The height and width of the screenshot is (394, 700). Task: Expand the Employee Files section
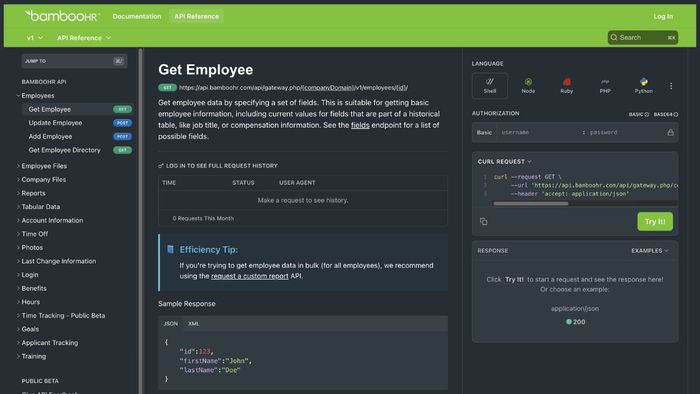coord(18,166)
